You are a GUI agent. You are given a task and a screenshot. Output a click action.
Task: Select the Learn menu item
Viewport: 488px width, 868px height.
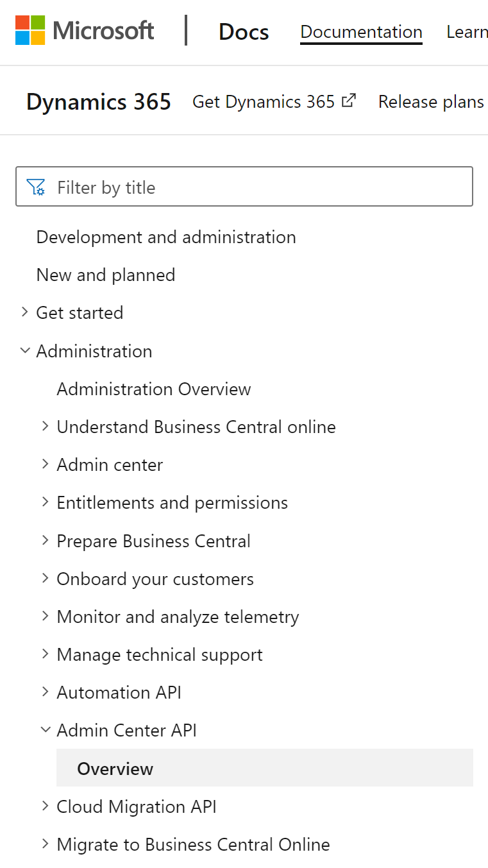pos(467,31)
